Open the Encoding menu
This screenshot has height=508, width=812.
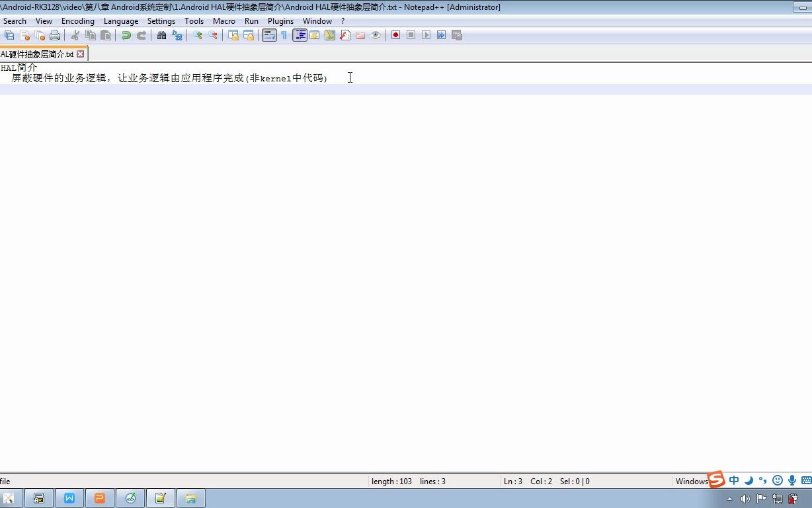click(78, 21)
